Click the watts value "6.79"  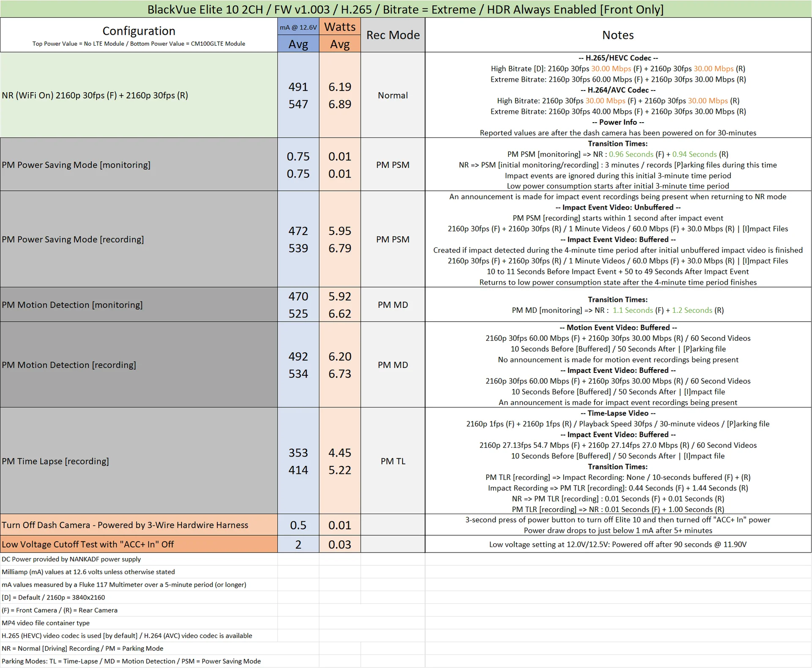pos(340,248)
